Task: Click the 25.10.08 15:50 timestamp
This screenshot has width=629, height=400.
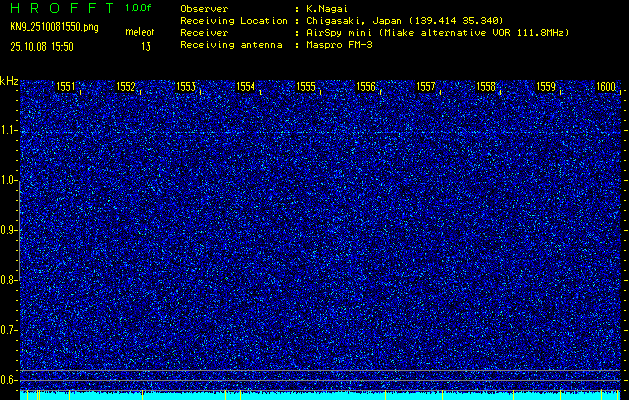Action: point(48,46)
